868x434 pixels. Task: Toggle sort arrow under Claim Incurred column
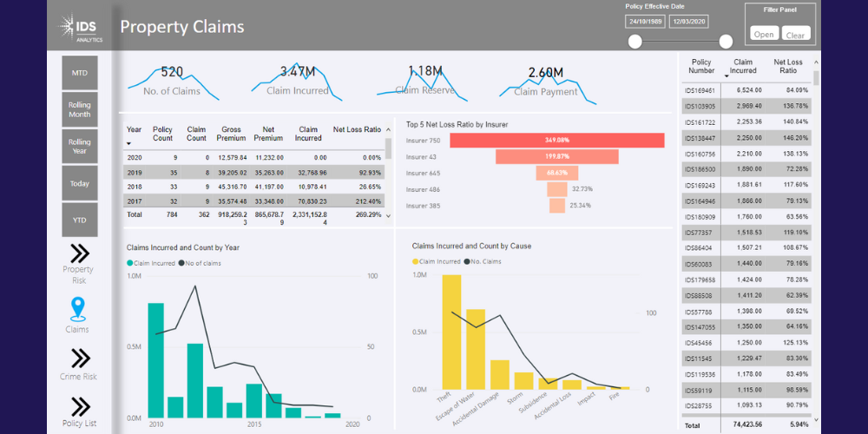point(727,78)
